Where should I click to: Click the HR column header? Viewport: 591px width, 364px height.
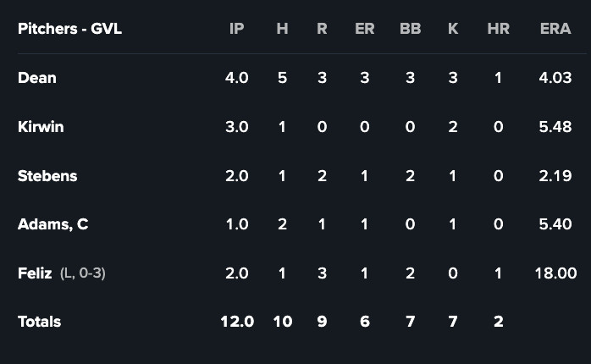[x=498, y=29]
